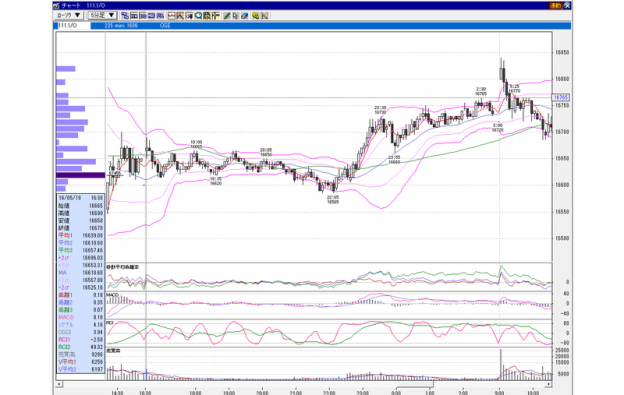Click the orange button in the title bar
This screenshot has height=395, width=624.
pyautogui.click(x=555, y=5)
